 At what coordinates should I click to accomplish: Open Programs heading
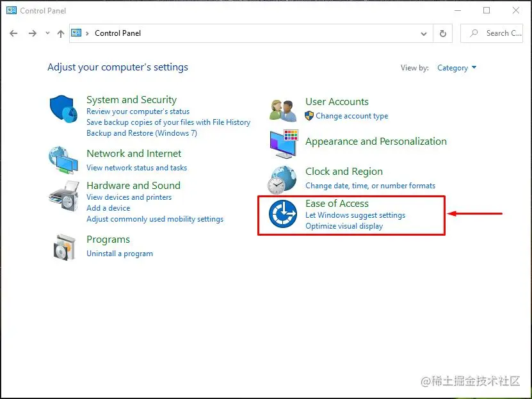[108, 240]
